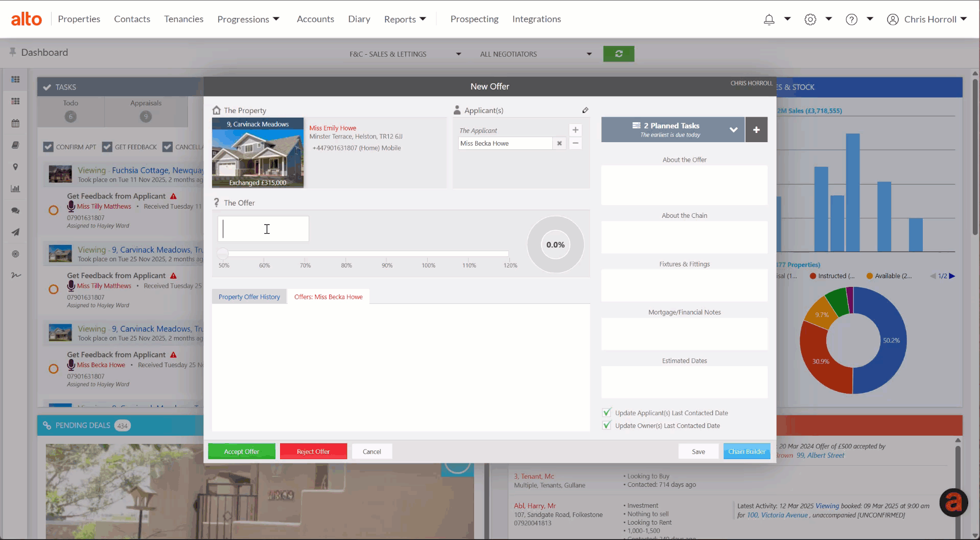Open the help question mark icon
Image resolution: width=980 pixels, height=540 pixels.
(x=851, y=19)
